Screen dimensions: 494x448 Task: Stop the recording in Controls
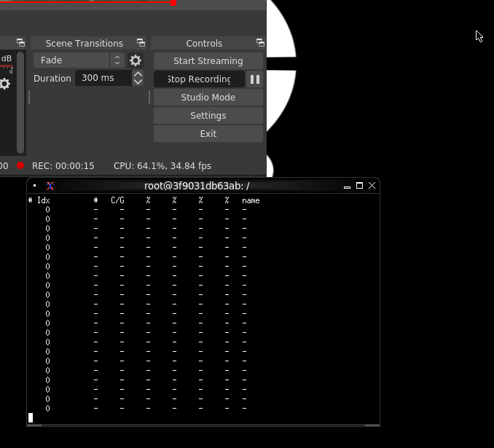pos(199,79)
